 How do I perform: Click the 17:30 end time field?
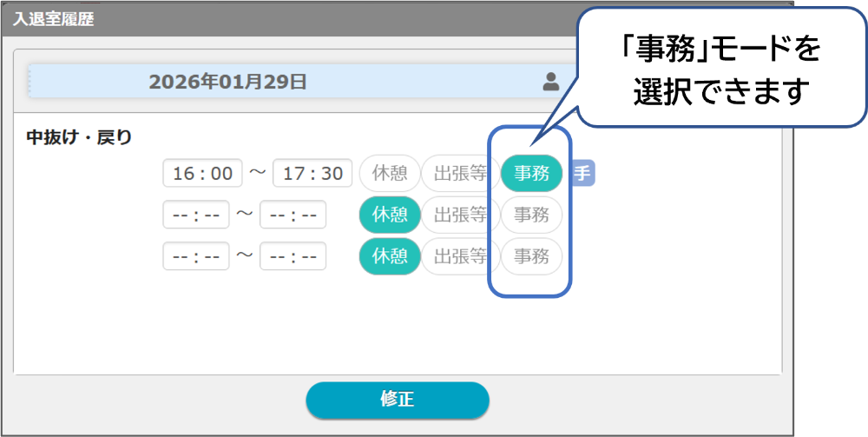point(312,173)
